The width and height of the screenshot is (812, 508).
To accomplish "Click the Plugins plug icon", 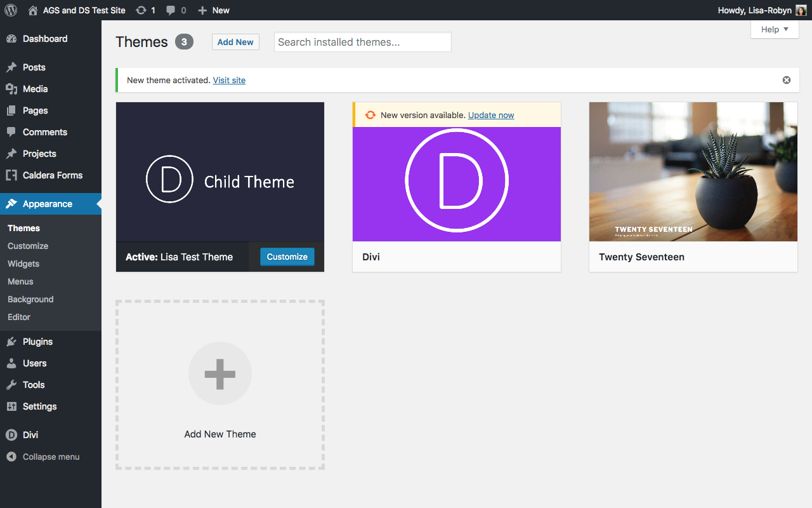I will tap(11, 342).
